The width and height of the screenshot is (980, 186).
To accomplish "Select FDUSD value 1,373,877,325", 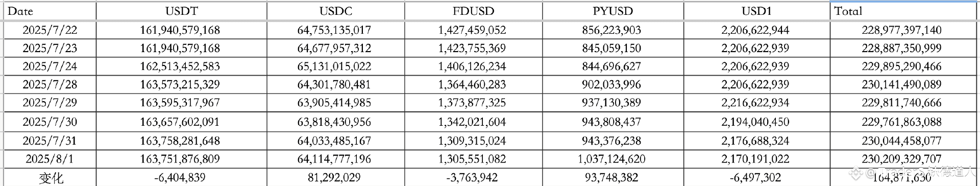I will tap(472, 103).
